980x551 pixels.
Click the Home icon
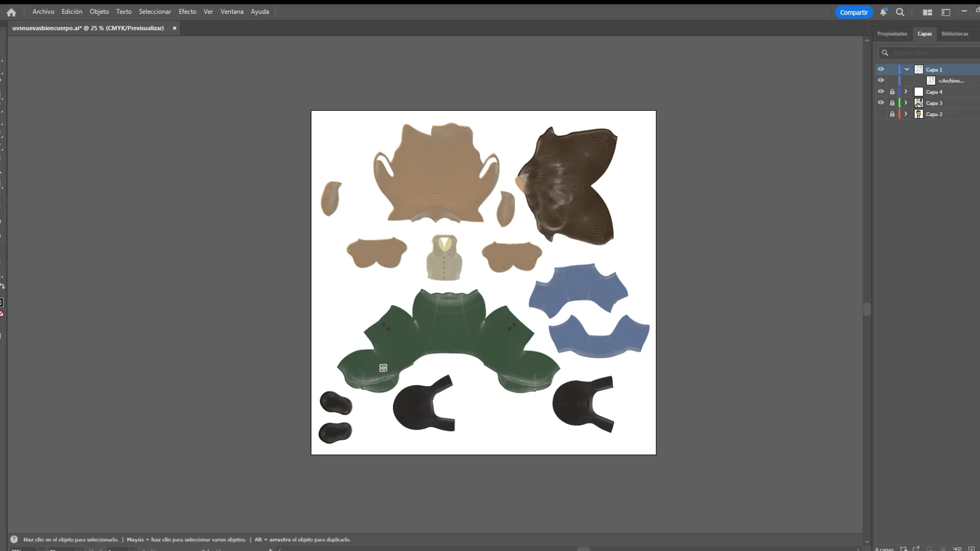[x=11, y=12]
